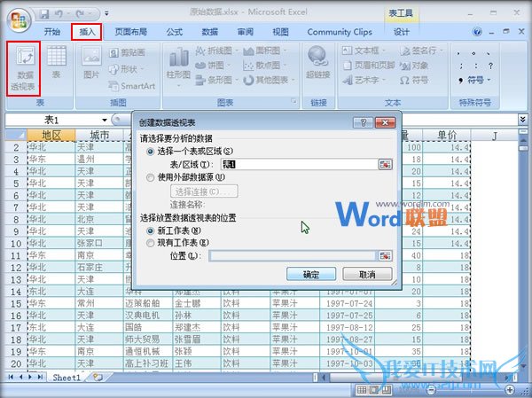Switch to Normal view in status bar

(x=363, y=389)
